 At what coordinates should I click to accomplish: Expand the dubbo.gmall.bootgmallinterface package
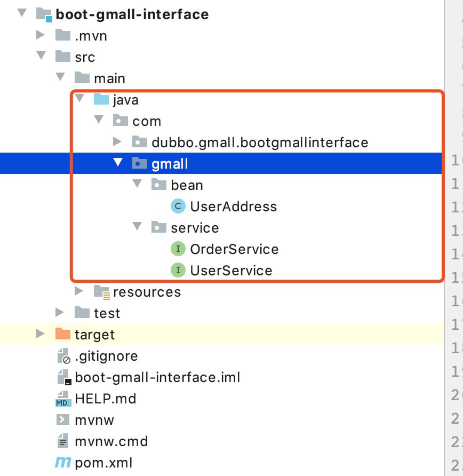coord(118,142)
